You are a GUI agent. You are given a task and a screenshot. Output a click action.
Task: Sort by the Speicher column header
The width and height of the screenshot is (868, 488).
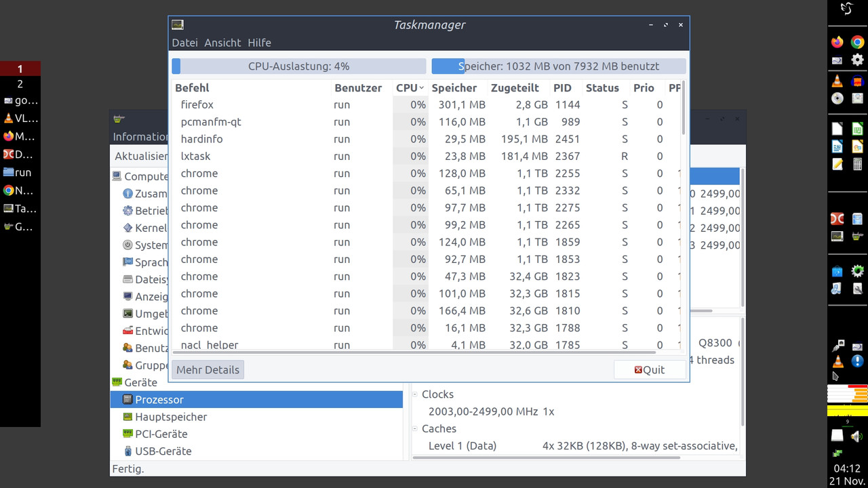pyautogui.click(x=458, y=88)
